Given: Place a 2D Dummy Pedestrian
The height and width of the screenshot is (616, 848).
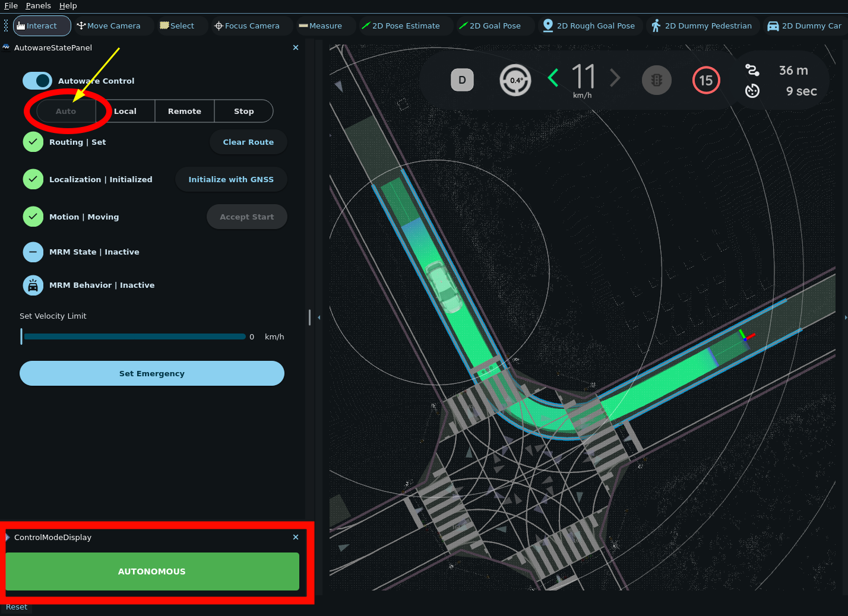Looking at the screenshot, I should [702, 26].
